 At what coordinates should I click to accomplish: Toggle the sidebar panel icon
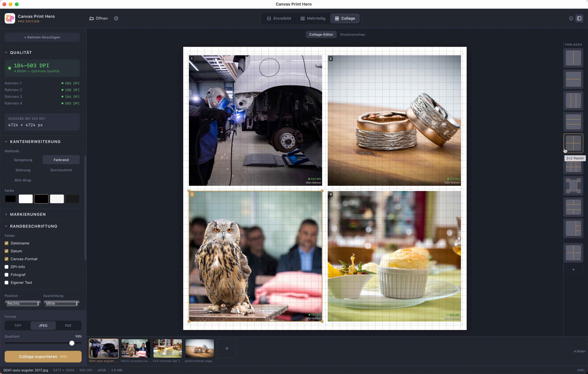click(579, 18)
